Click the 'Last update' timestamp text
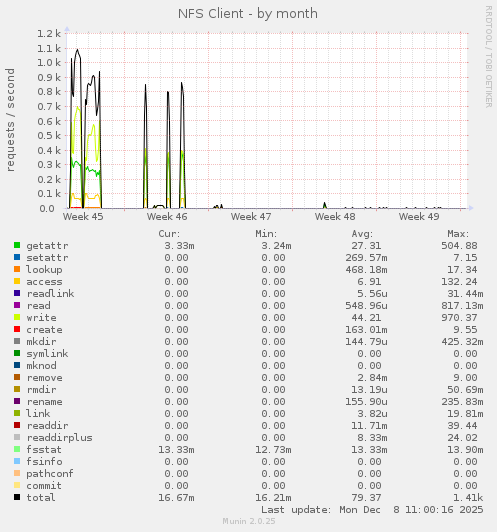 pos(372,510)
